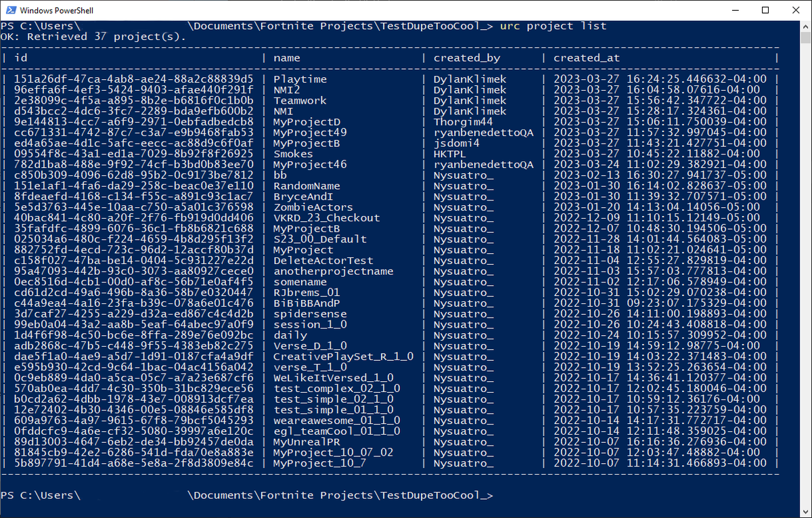Close the Windows PowerShell window
The height and width of the screenshot is (518, 812).
tap(796, 10)
